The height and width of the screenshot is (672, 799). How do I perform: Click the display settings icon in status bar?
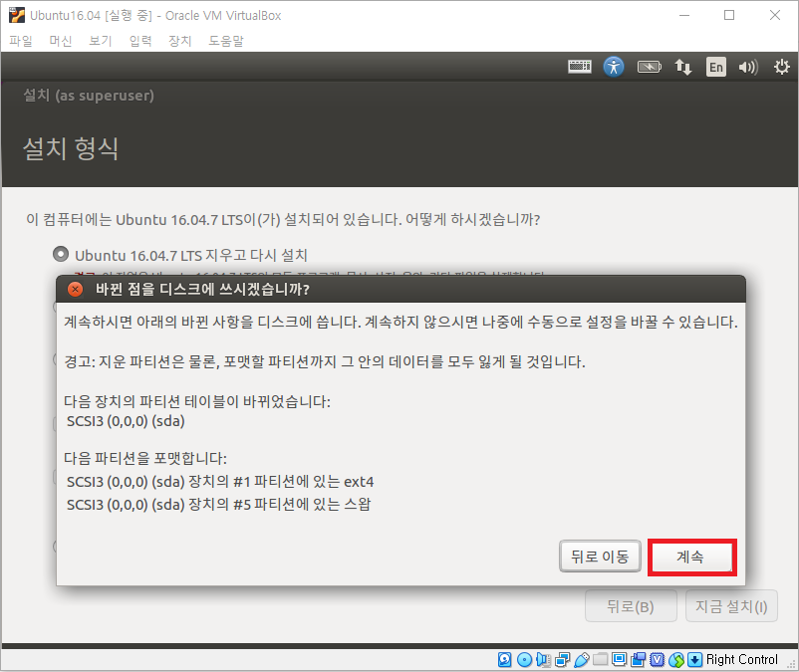coord(619,660)
